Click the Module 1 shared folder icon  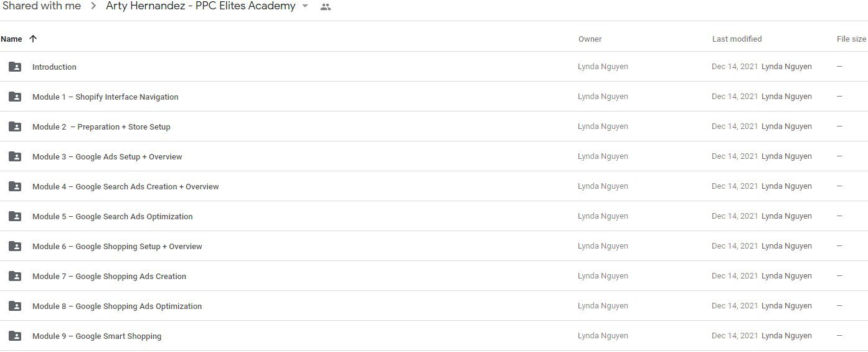(15, 97)
